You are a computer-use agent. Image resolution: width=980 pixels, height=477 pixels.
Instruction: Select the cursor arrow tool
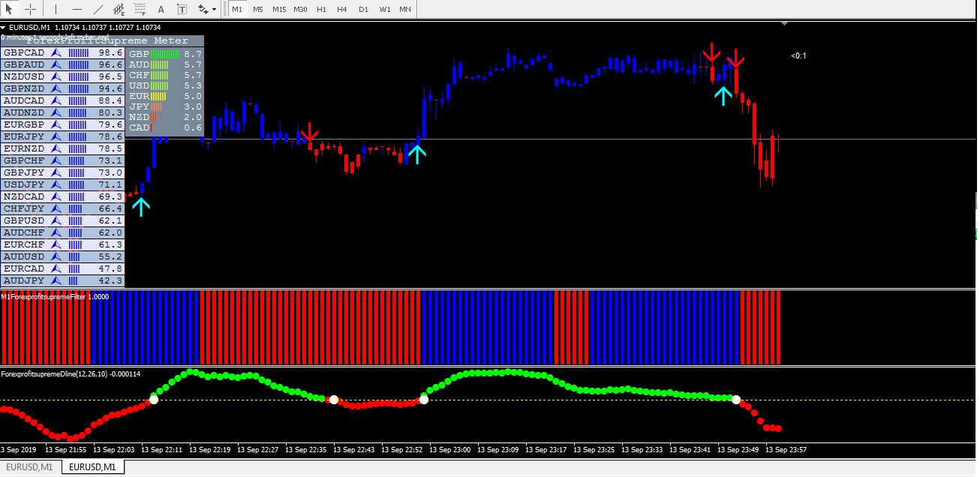click(11, 9)
